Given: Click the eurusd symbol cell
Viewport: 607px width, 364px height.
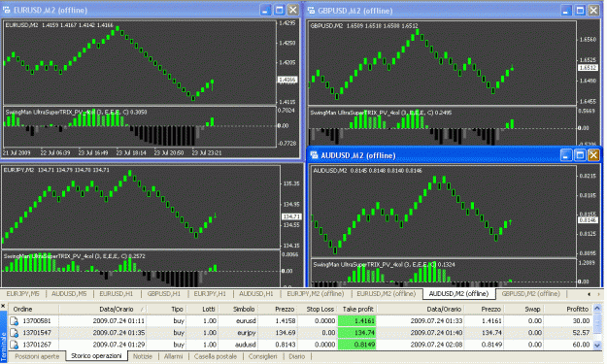Looking at the screenshot, I should pyautogui.click(x=246, y=321).
